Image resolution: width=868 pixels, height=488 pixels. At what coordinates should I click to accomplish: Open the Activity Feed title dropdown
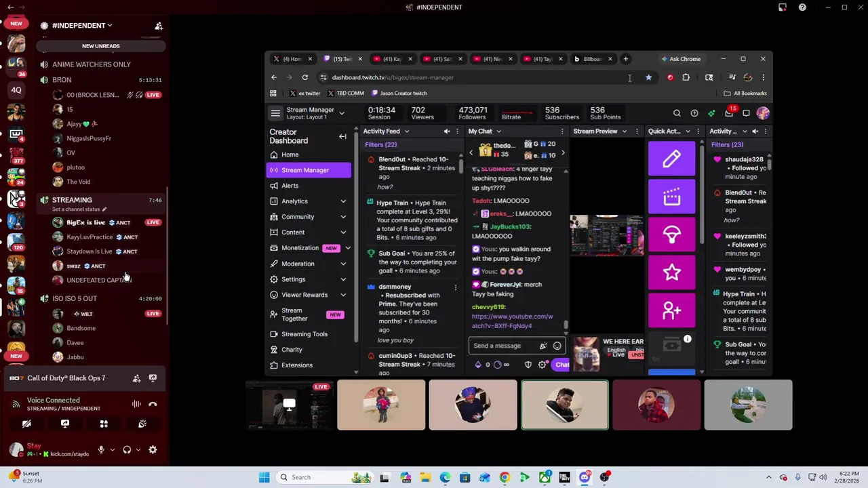[407, 131]
